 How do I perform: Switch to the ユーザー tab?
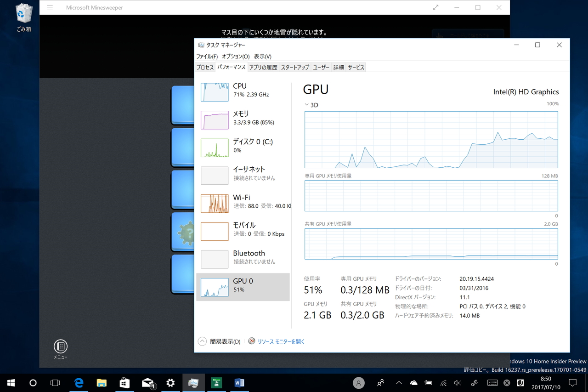321,68
